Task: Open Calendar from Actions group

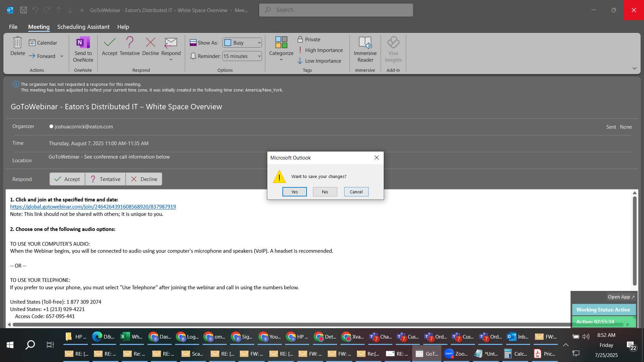Action: point(43,43)
